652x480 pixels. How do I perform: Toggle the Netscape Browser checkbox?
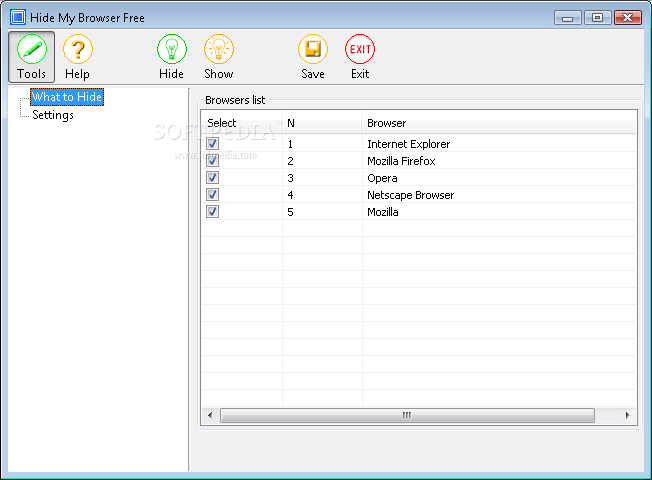coord(212,195)
